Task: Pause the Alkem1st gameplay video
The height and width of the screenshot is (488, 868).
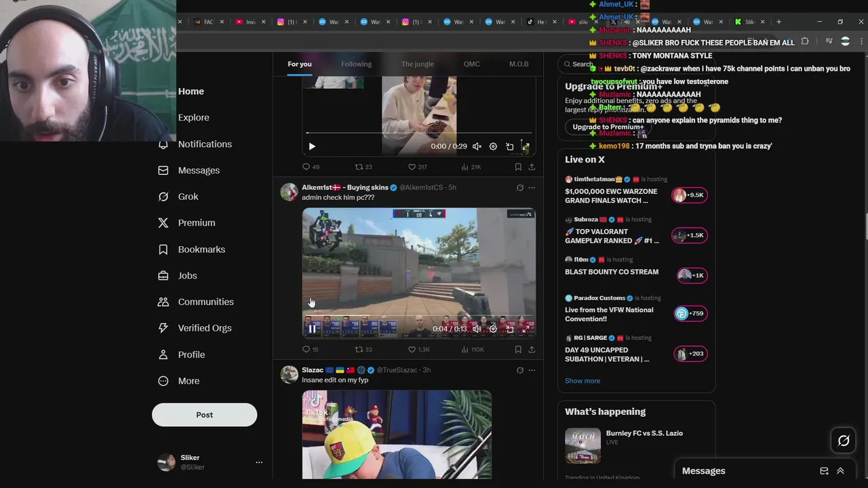Action: click(312, 329)
